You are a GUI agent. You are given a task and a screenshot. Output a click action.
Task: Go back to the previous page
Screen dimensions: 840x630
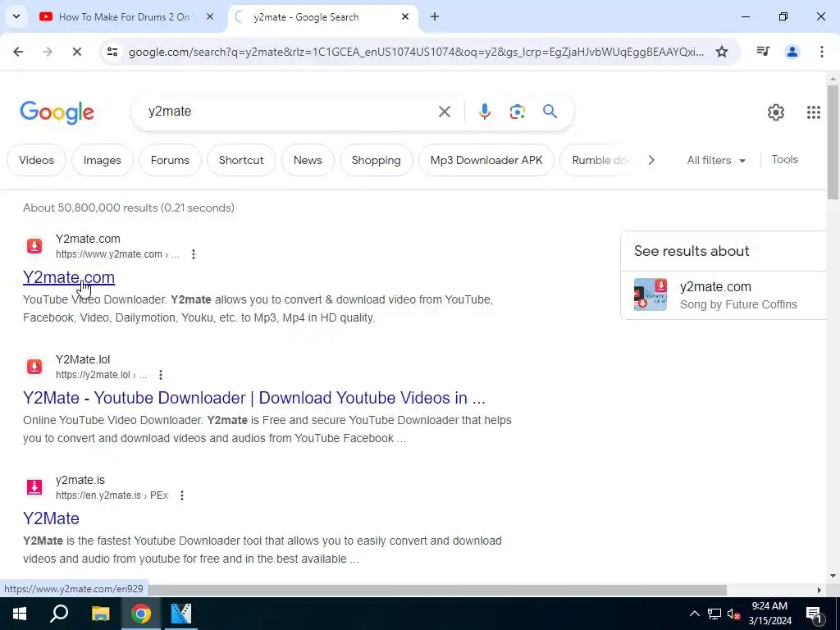[x=18, y=52]
